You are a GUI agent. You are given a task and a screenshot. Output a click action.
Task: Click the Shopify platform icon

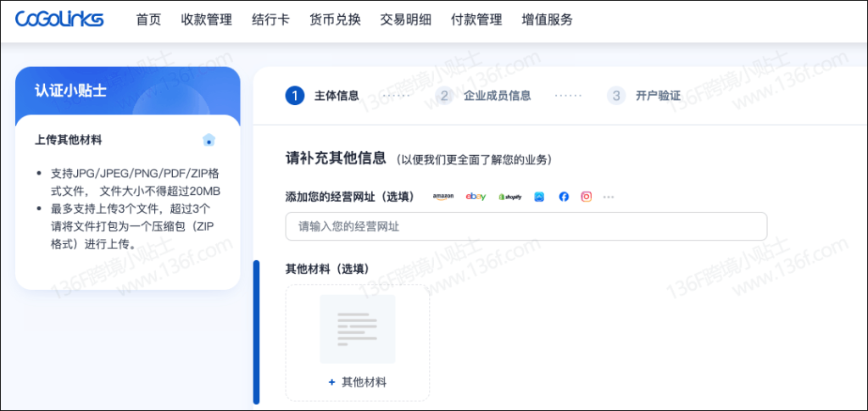[x=509, y=197]
